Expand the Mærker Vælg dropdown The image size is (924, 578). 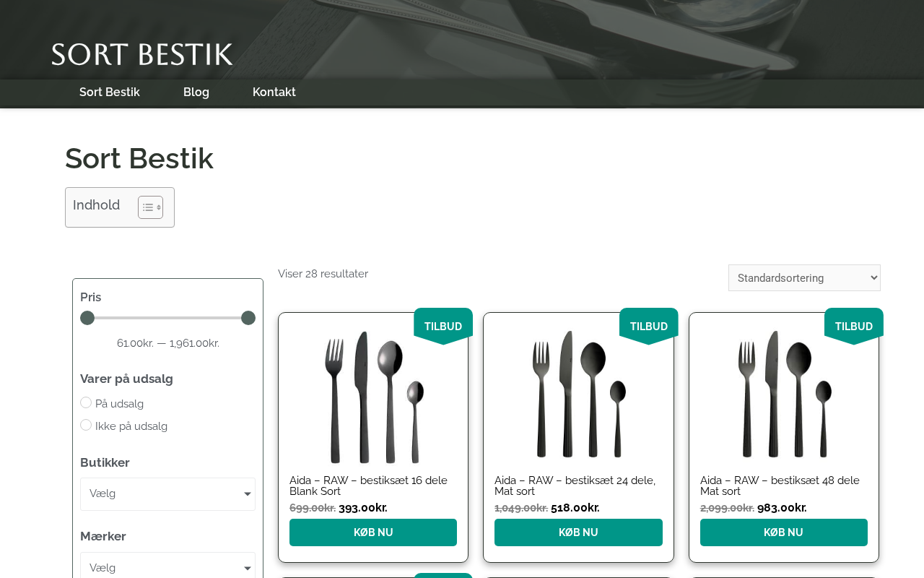pyautogui.click(x=167, y=567)
